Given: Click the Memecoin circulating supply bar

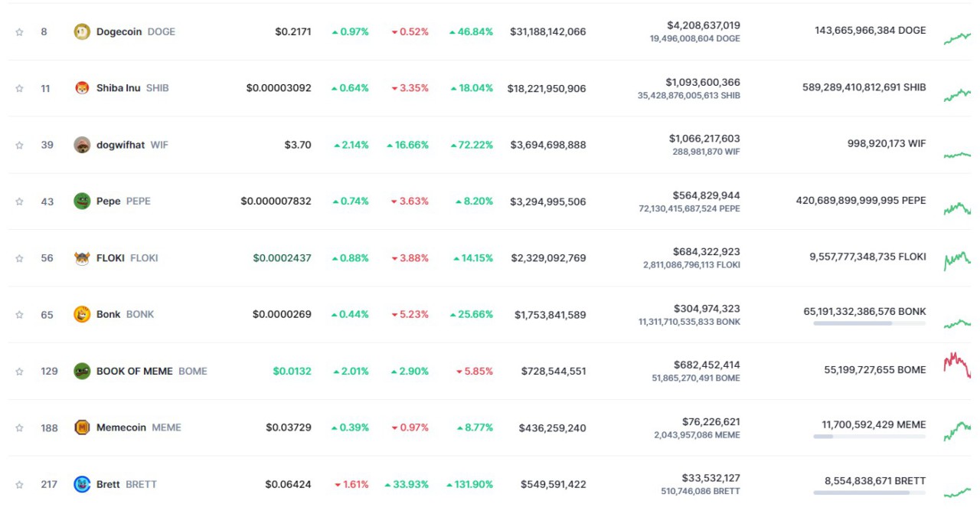Looking at the screenshot, I should (869, 437).
